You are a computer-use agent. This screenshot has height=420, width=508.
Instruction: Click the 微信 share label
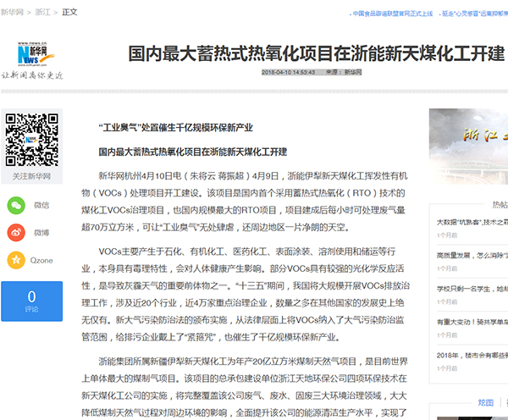(x=41, y=205)
